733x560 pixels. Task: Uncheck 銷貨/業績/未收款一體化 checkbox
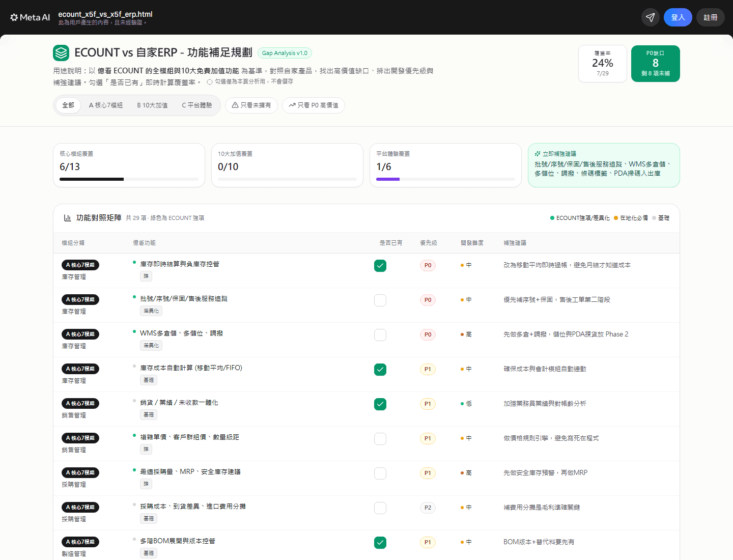click(x=380, y=404)
